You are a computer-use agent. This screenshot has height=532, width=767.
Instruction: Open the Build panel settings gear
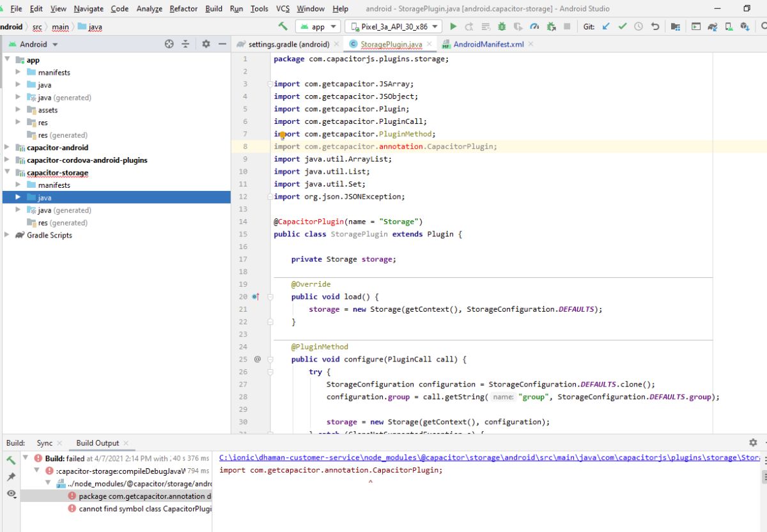(753, 443)
